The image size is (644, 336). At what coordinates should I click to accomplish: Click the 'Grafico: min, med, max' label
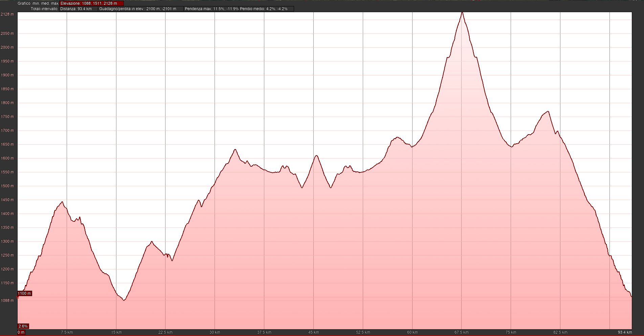[38, 3]
